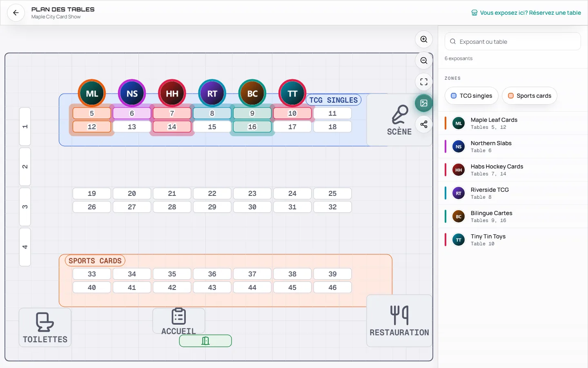588x368 pixels.
Task: Select table 32 on the map
Action: [x=332, y=207]
